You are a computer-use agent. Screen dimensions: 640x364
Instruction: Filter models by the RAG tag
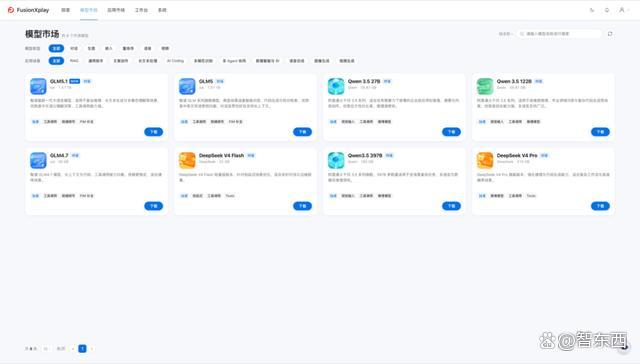click(x=74, y=61)
